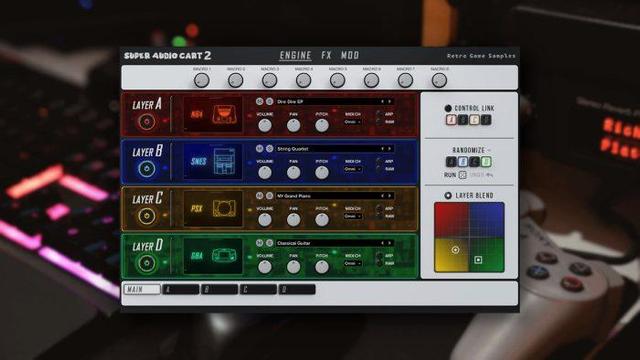Go to next preset for String Quartet
This screenshot has width=640, height=360.
pyautogui.click(x=389, y=149)
